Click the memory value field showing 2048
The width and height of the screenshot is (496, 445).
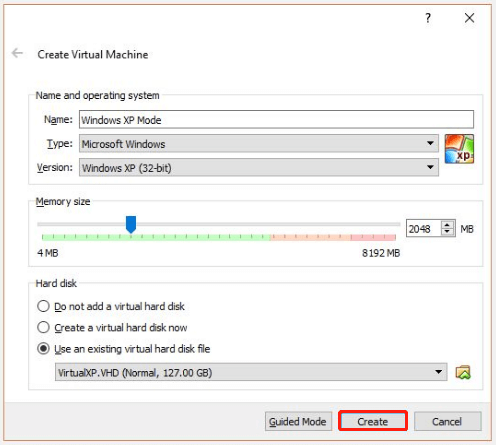click(423, 229)
